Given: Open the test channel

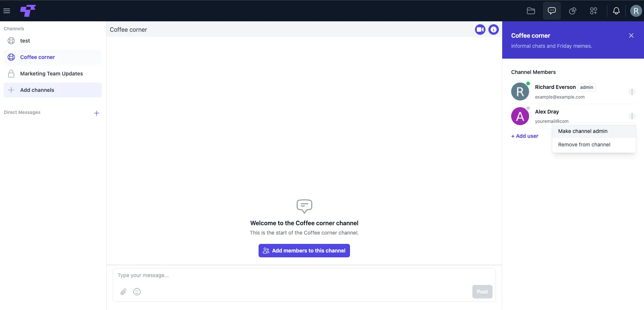Looking at the screenshot, I should (x=53, y=41).
